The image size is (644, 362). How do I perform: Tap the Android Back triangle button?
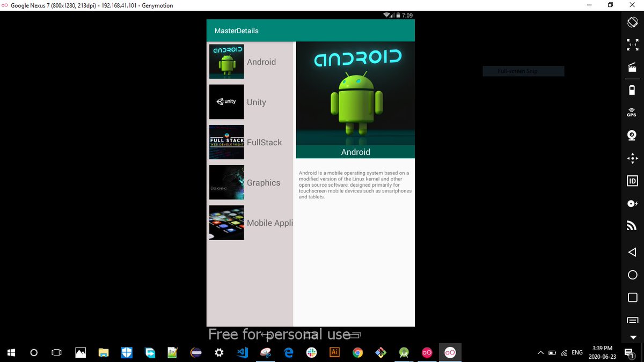click(x=632, y=252)
